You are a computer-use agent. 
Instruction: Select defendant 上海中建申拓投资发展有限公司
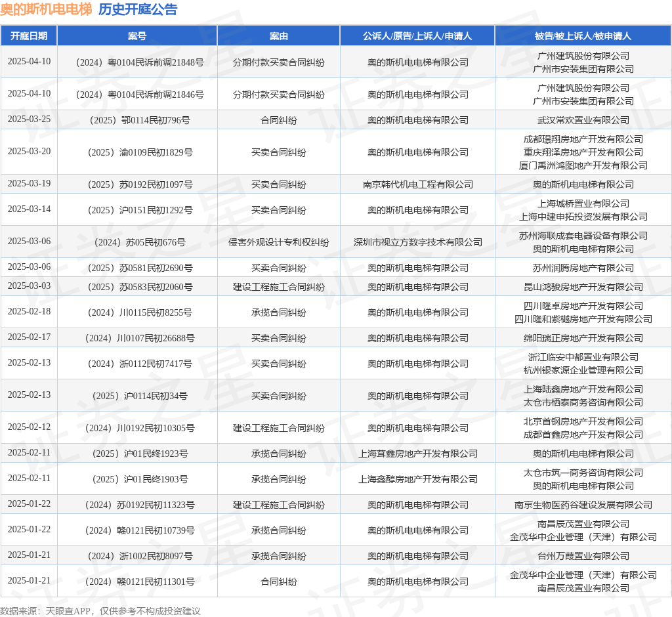pos(583,217)
